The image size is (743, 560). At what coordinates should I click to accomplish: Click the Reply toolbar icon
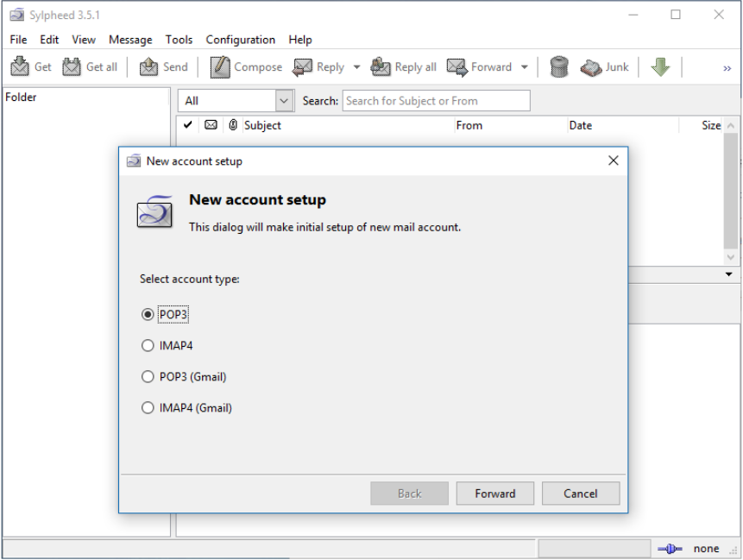pos(302,66)
